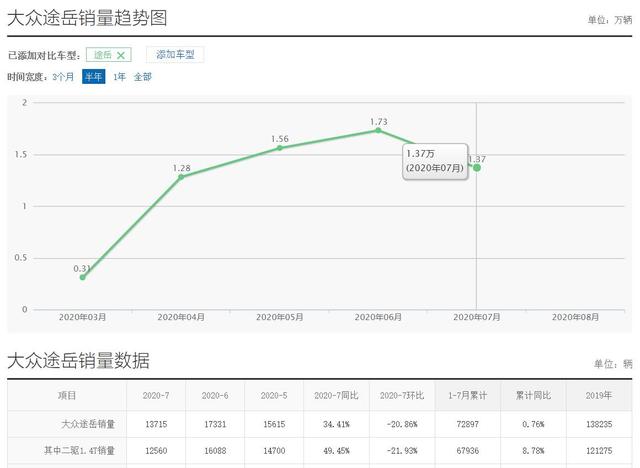Click the 13715 sales cell
The height and width of the screenshot is (468, 640).
[x=156, y=424]
